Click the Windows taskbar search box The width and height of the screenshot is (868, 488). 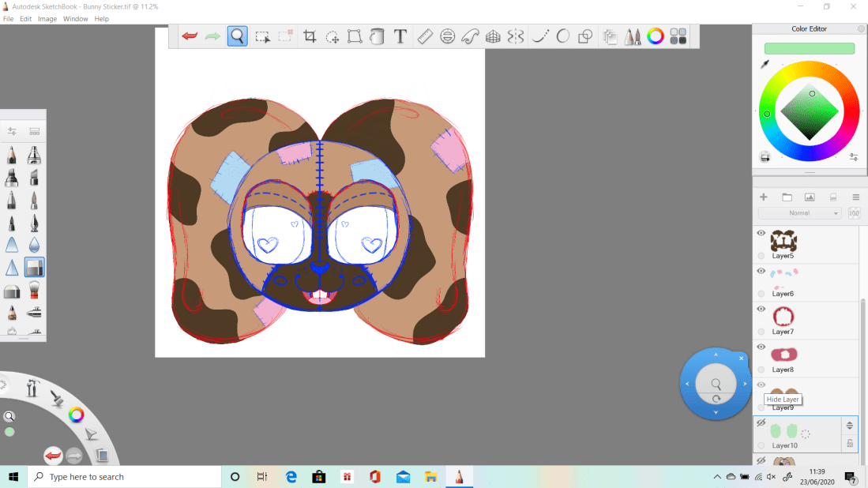tap(125, 477)
